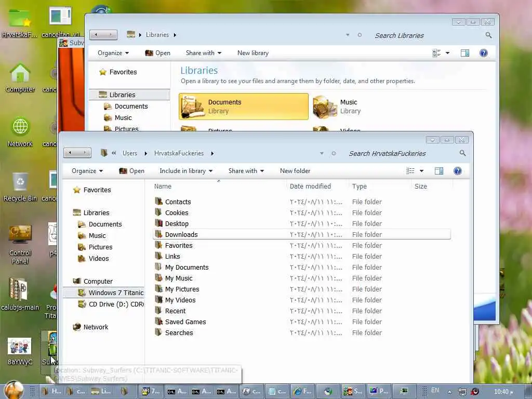Image resolution: width=532 pixels, height=399 pixels.
Task: Select My Pictures row
Action: pyautogui.click(x=302, y=289)
